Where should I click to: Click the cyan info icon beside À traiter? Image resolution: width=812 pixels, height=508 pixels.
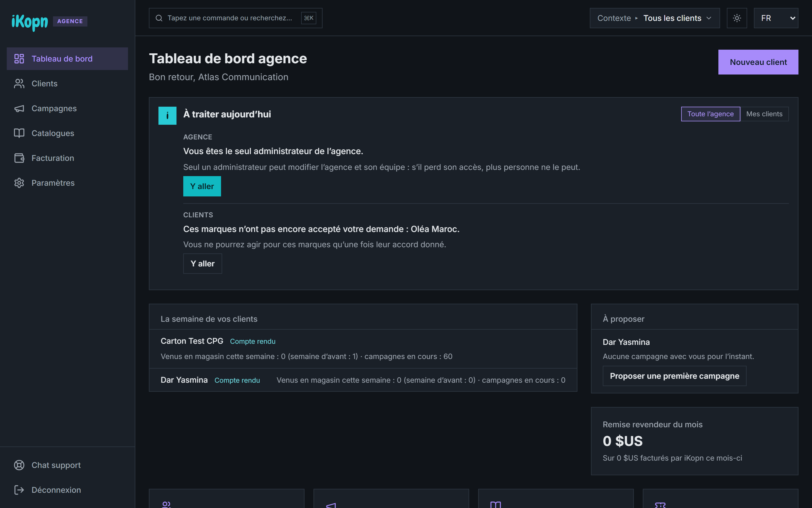(x=167, y=116)
